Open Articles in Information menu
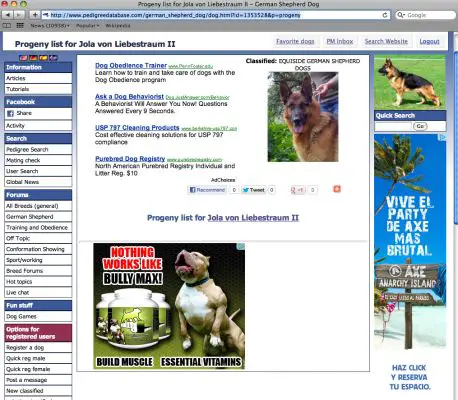This screenshot has width=458, height=400. pos(38,78)
